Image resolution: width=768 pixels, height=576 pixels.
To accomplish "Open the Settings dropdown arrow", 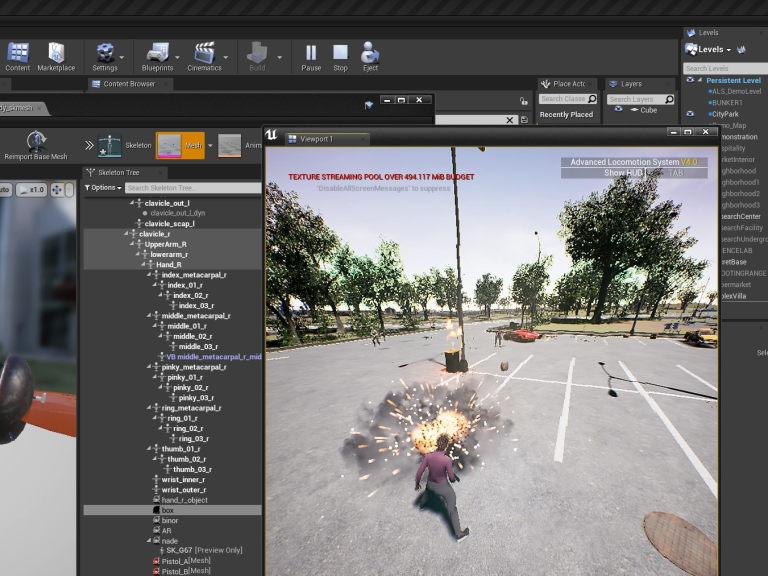I will tap(121, 57).
